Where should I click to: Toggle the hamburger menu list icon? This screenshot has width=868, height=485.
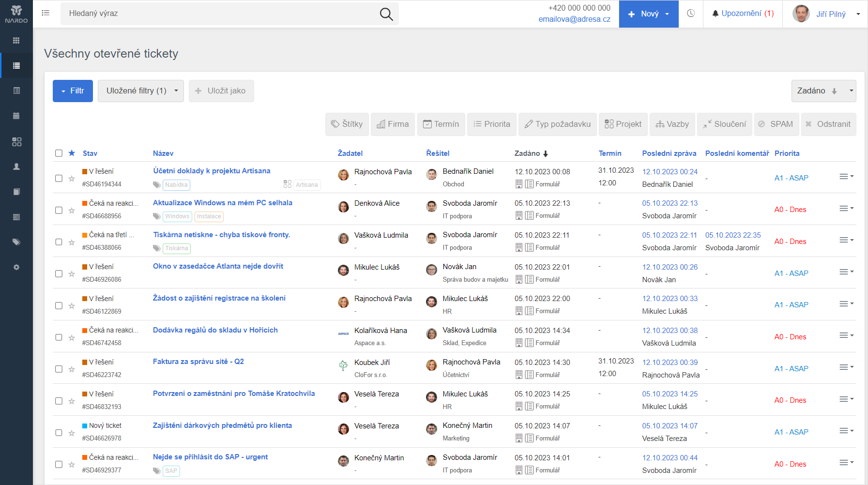click(46, 13)
